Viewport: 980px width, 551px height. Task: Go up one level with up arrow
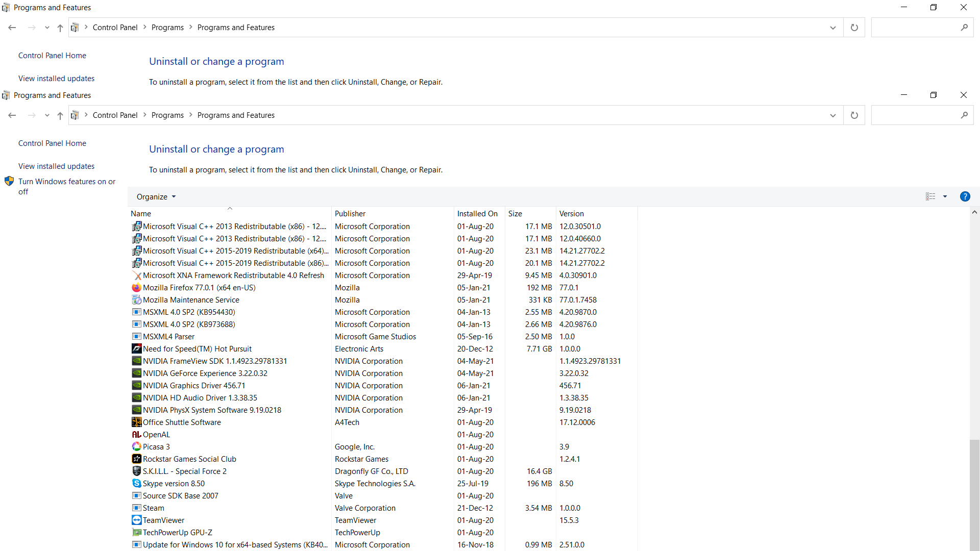tap(60, 115)
